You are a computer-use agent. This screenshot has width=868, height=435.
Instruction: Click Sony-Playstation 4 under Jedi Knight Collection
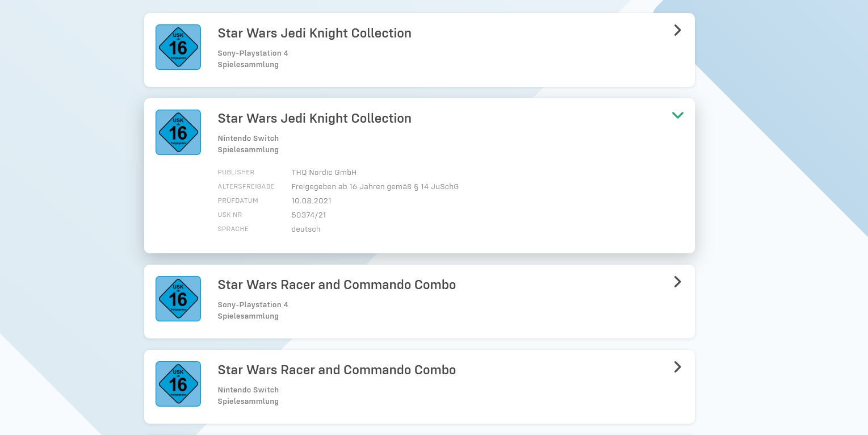pos(253,53)
